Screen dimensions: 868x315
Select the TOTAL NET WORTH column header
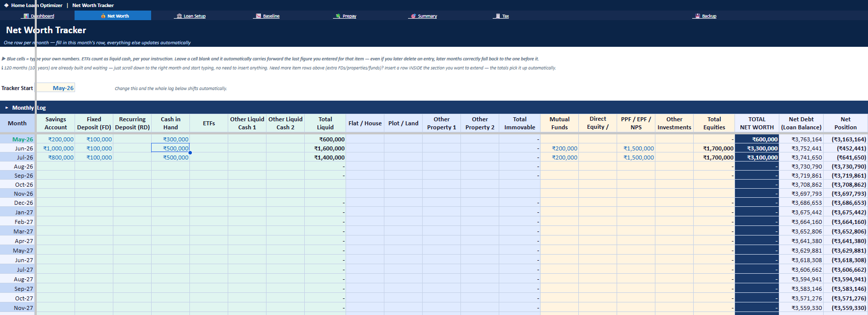pyautogui.click(x=757, y=123)
